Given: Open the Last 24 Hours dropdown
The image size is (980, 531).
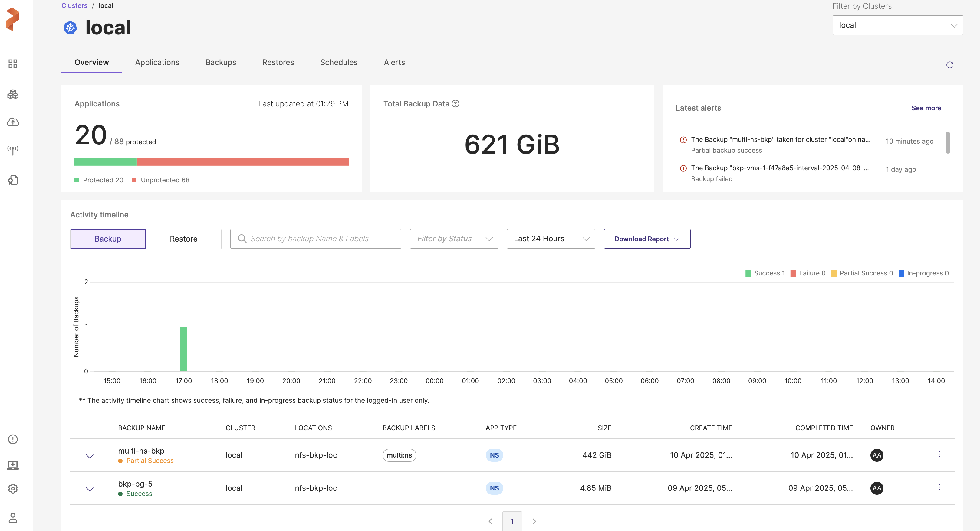Looking at the screenshot, I should pyautogui.click(x=551, y=239).
